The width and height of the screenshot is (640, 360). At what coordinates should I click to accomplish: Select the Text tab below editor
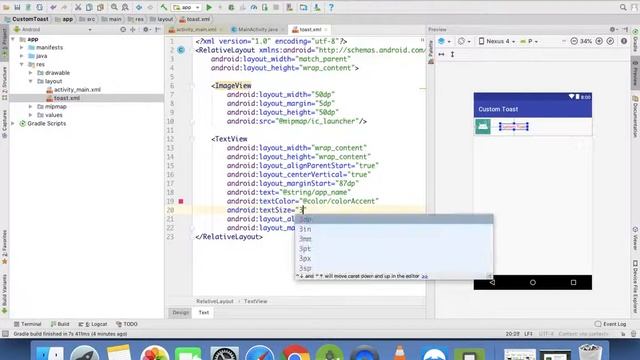point(204,312)
